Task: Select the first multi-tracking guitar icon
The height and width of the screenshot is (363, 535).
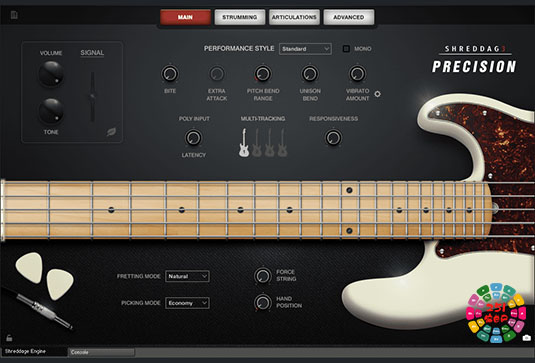Action: pos(244,143)
